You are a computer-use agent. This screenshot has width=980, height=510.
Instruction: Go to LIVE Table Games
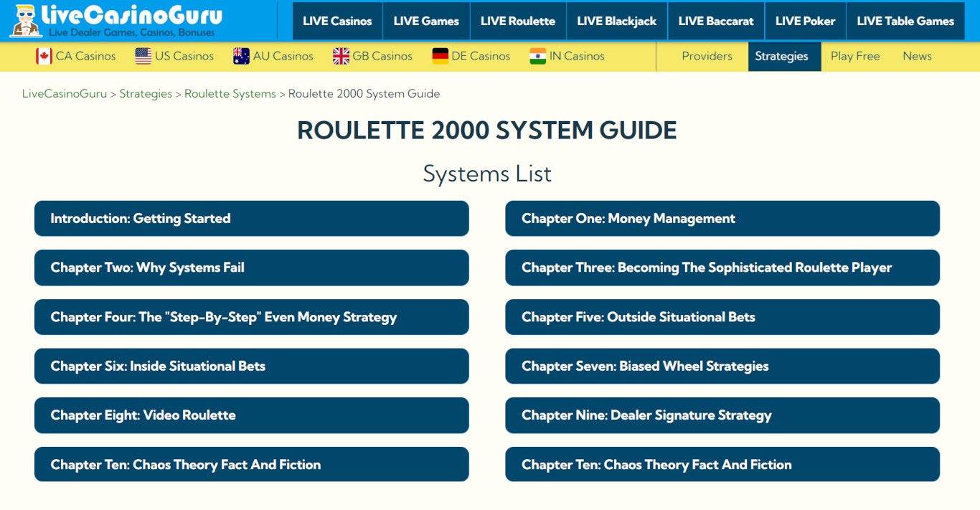click(x=905, y=21)
